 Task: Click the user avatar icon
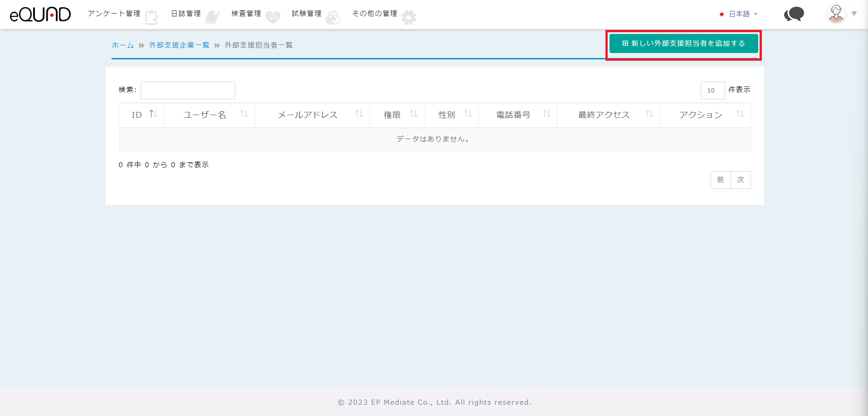point(836,14)
